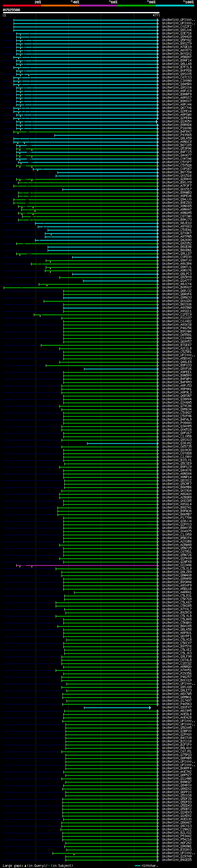Select the UniRef100_B0M0U7 label
Image resolution: width=197 pixels, height=868 pixels.
pos(177,287)
